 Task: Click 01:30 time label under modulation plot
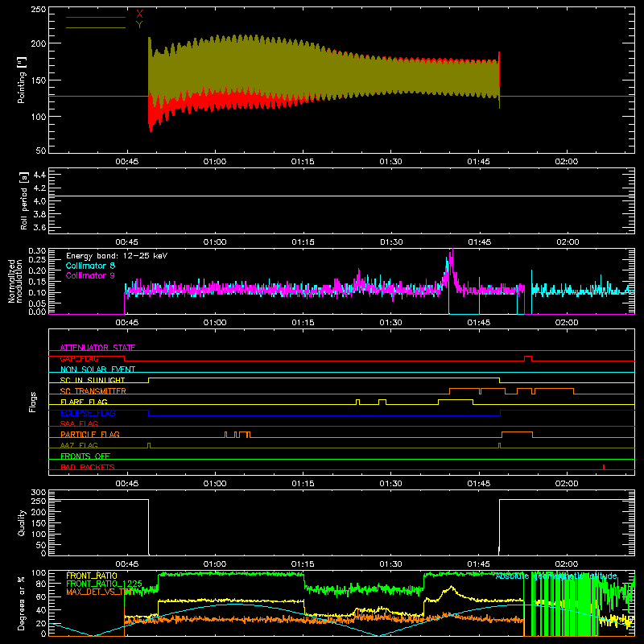390,323
